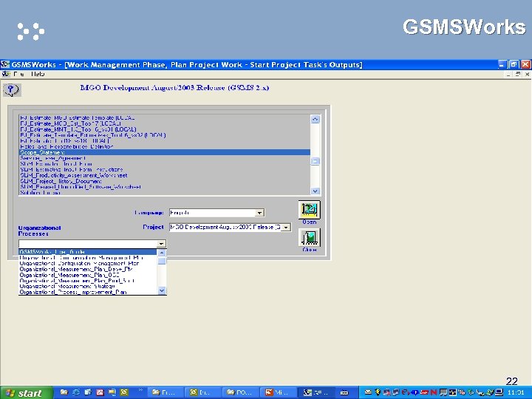
Task: Click the question mark help icon
Action: 11,90
